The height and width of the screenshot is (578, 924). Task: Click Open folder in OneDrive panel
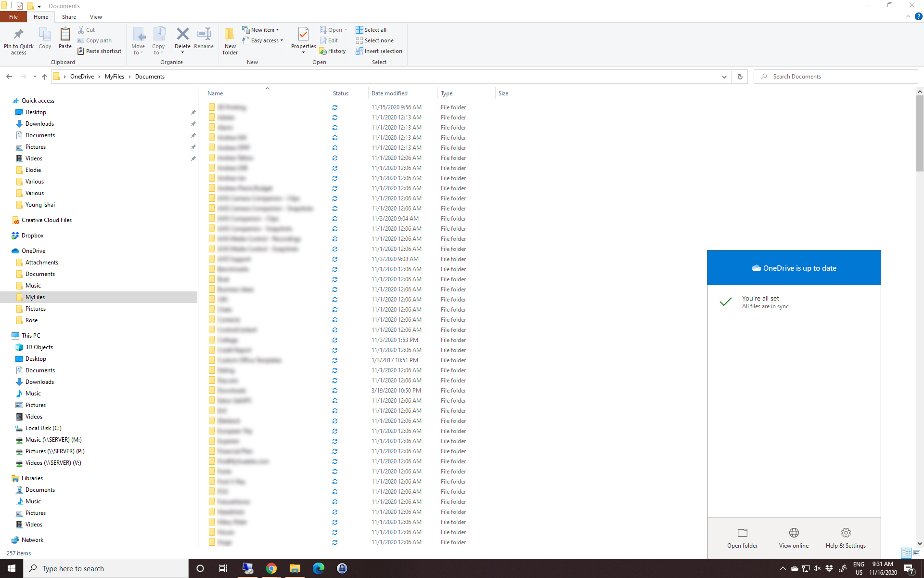(742, 538)
